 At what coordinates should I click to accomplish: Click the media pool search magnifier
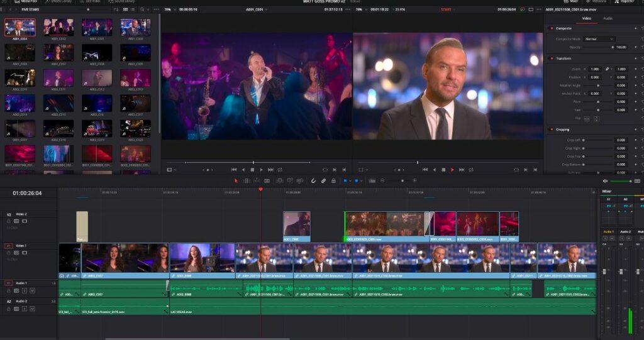pos(143,9)
